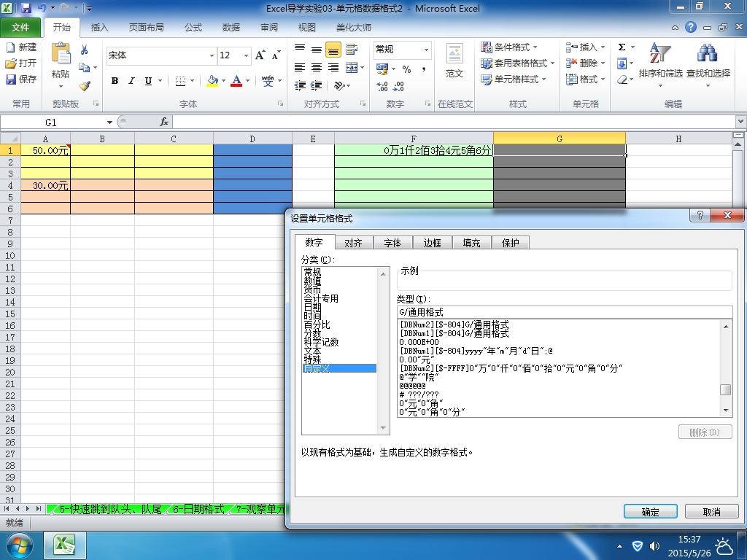The width and height of the screenshot is (747, 560).
Task: Click the Wrap Text icon
Action: coord(352,49)
